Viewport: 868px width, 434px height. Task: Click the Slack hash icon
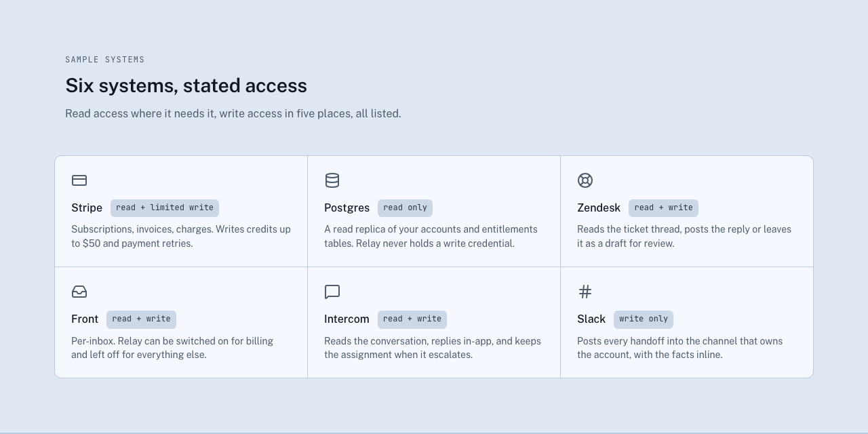(x=585, y=292)
